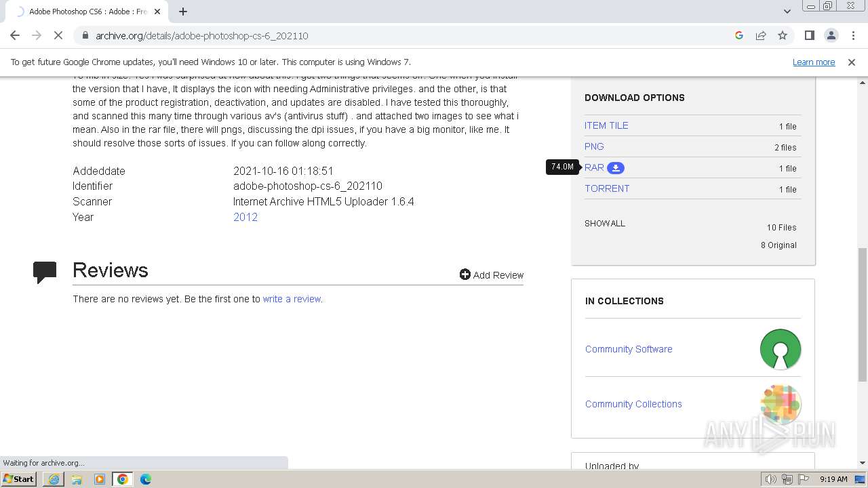Click the 10 Files count
Screen dimensions: 868x488
pyautogui.click(x=782, y=228)
